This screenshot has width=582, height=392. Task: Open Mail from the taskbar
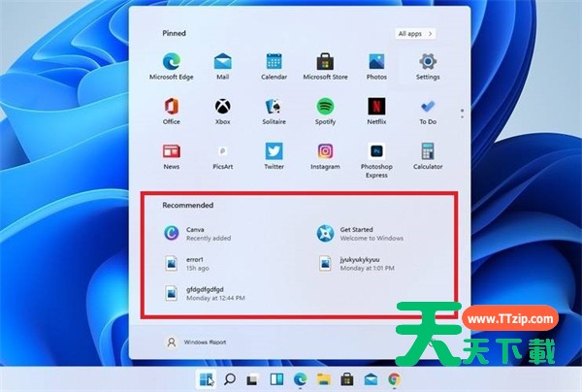click(371, 379)
